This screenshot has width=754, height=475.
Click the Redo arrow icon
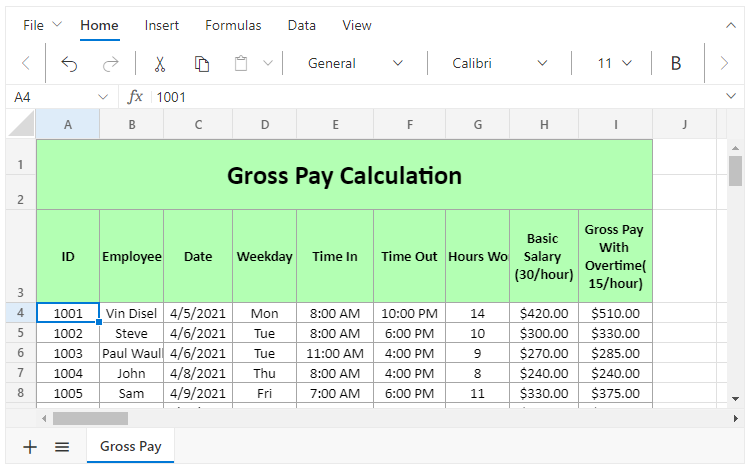coord(110,63)
